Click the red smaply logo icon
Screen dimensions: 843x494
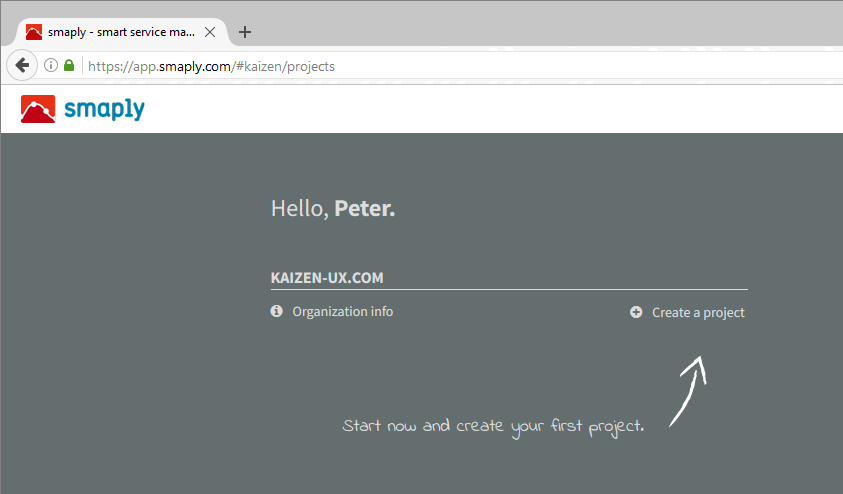(38, 109)
